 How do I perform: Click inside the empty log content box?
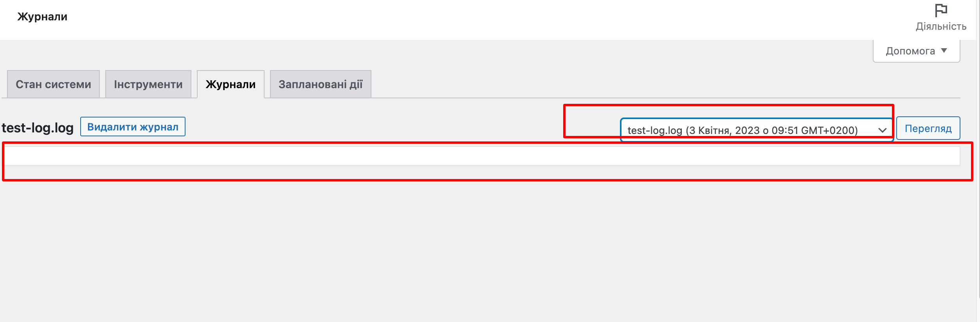[482, 156]
